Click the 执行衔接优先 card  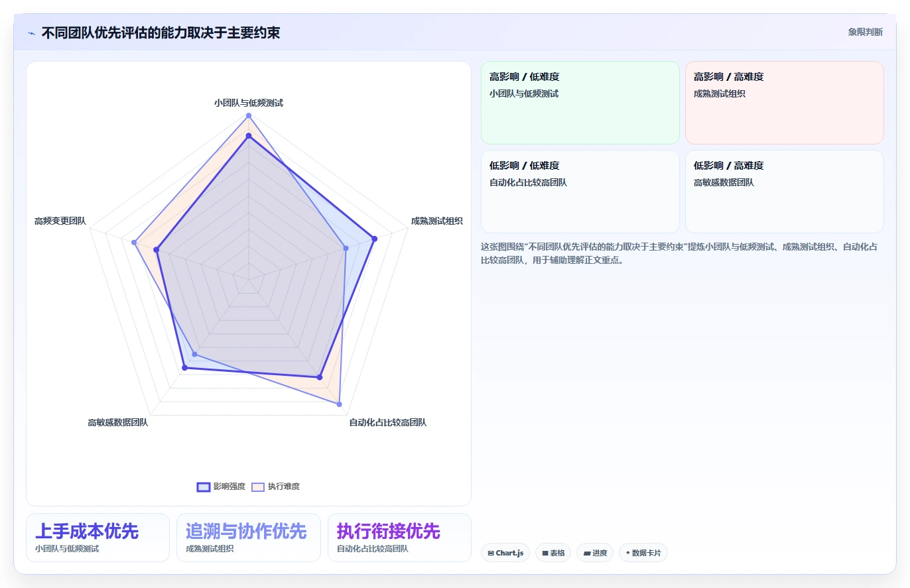tap(399, 538)
